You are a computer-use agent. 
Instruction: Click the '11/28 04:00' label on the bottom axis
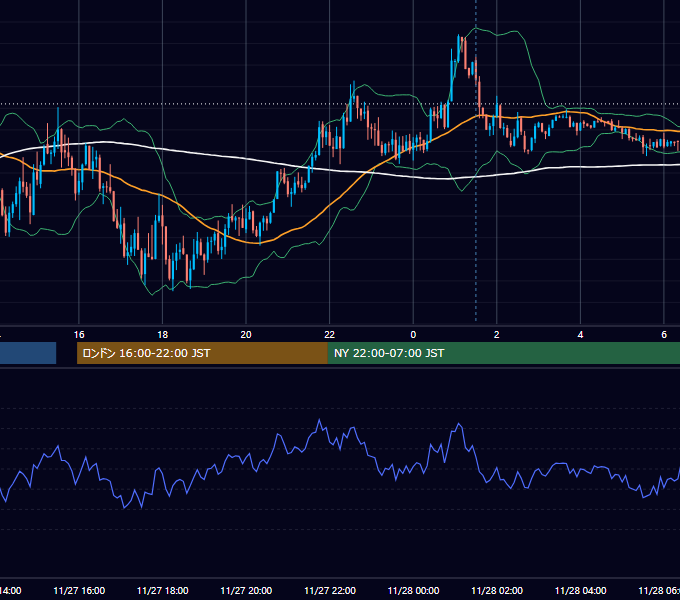coord(580,590)
